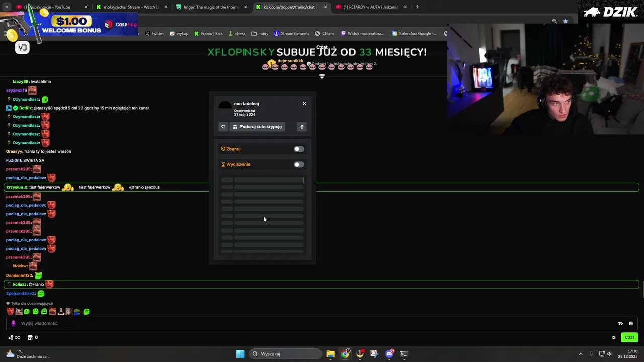Viewport: 644px width, 362px height.
Task: Open the 7TV emote menu icon
Action: (x=620, y=324)
